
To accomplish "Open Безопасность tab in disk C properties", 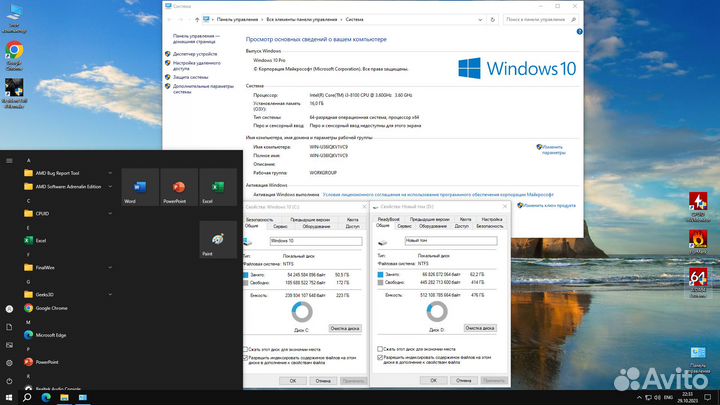I will [x=259, y=219].
